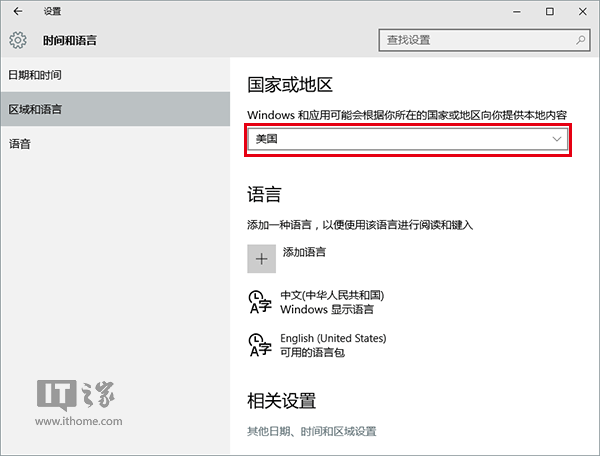
Task: Click the settings gear icon
Action: [x=18, y=40]
